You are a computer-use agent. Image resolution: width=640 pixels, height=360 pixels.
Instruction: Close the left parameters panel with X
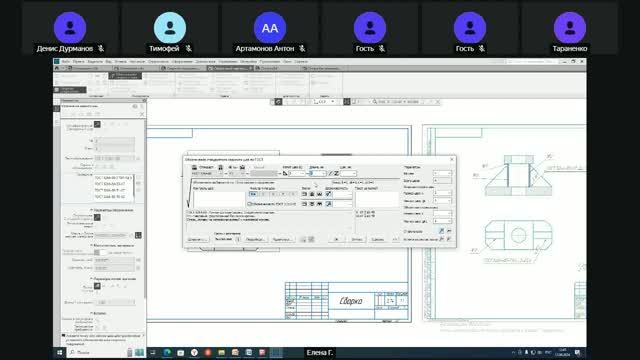(142, 114)
